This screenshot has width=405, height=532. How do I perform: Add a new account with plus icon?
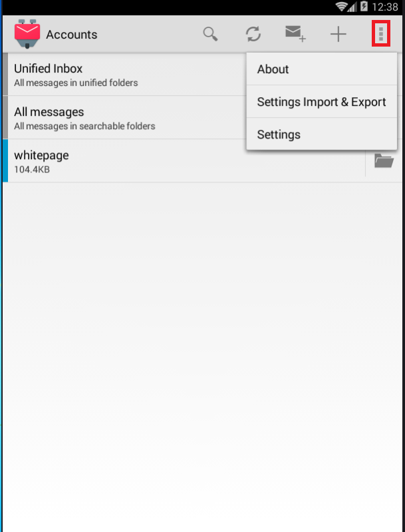coord(338,34)
